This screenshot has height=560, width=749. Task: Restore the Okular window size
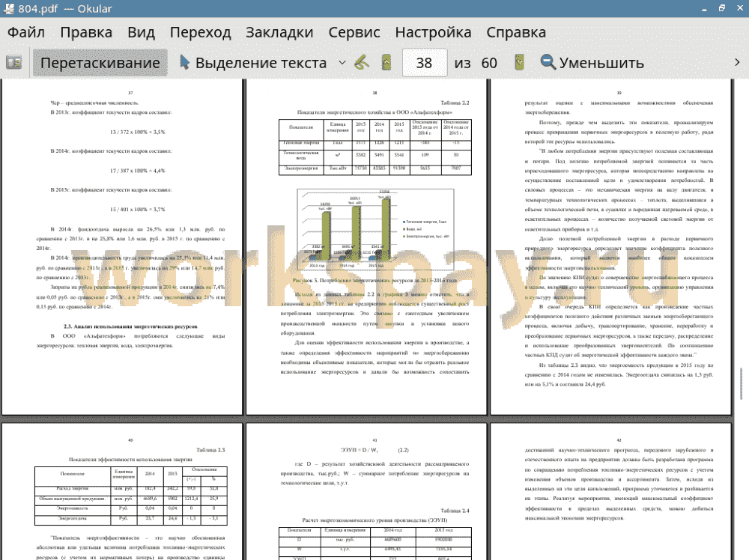(722, 8)
